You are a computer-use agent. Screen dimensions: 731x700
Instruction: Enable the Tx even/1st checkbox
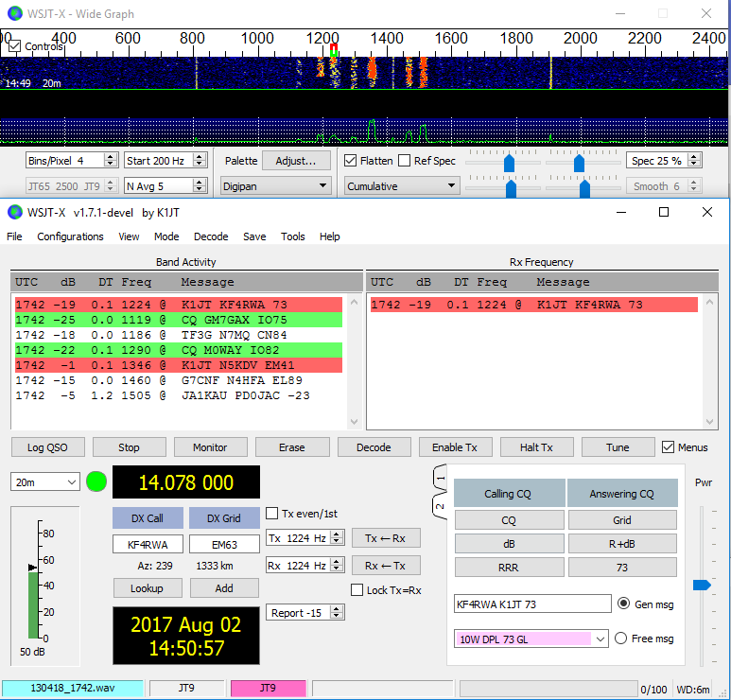coord(273,514)
